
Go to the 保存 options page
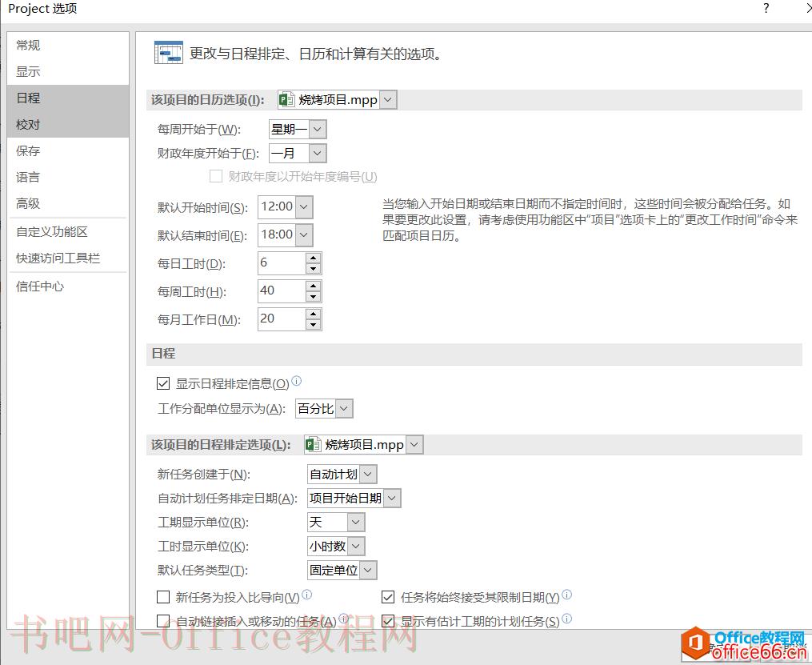tap(68, 151)
